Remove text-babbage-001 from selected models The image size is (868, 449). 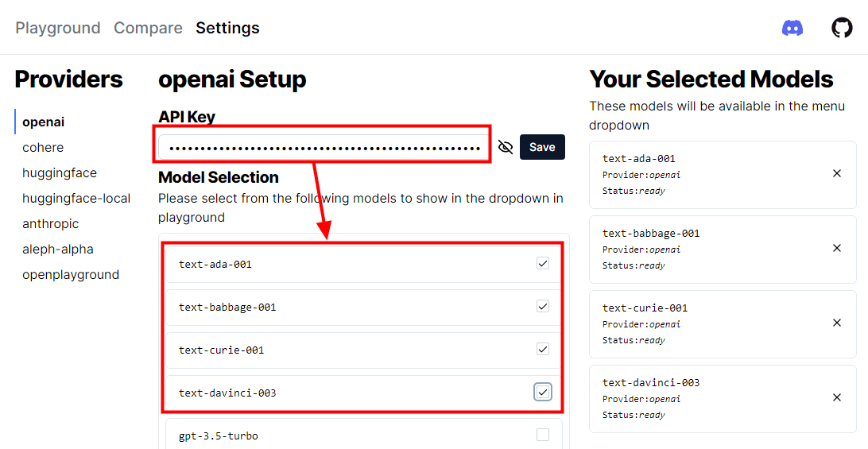837,248
